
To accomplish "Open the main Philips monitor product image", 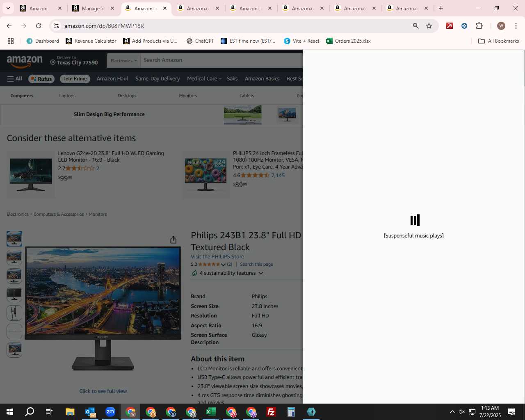I will tap(103, 309).
